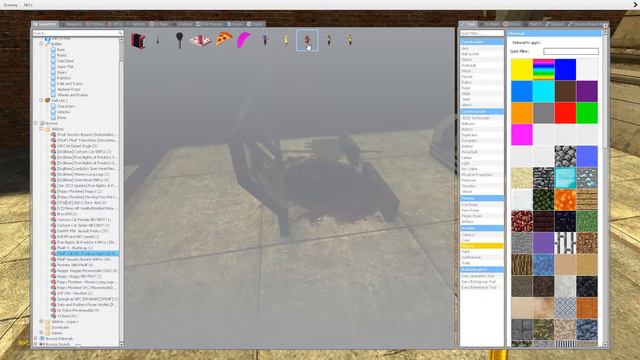Viewport: 640px width, 360px height.
Task: Collapse the Browse tree node
Action: coord(36,123)
